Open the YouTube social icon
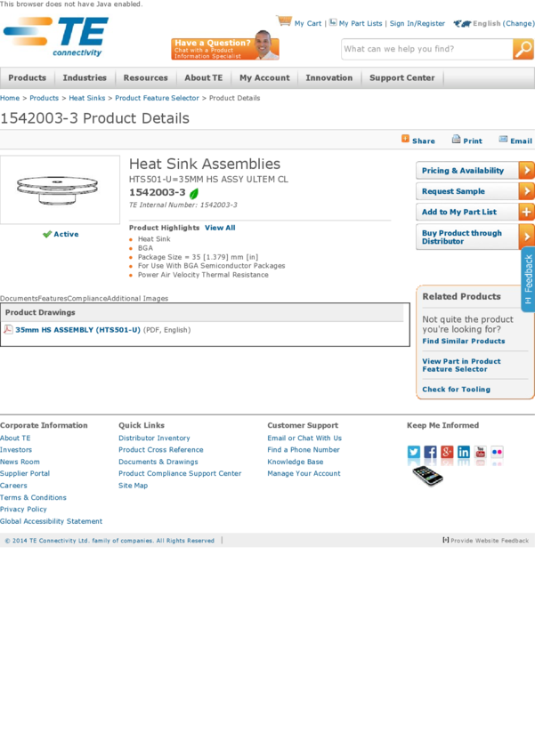Image resolution: width=535 pixels, height=756 pixels. (481, 452)
